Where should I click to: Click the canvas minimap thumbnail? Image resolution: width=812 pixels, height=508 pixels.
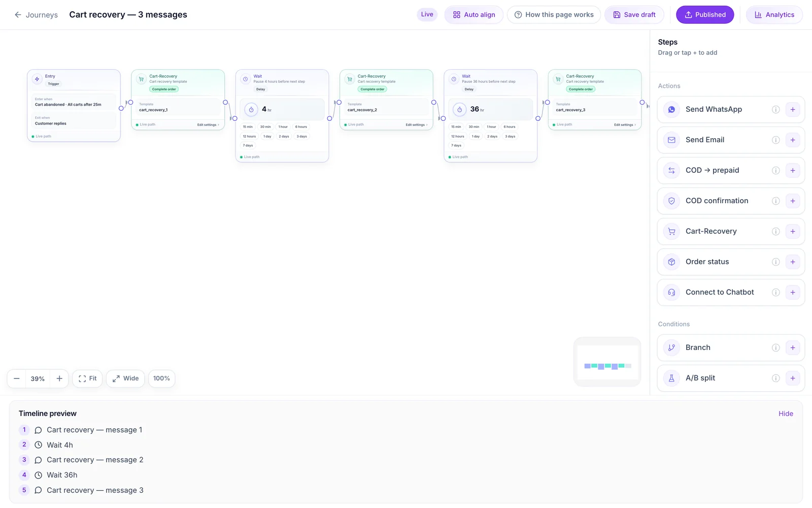[x=607, y=362]
